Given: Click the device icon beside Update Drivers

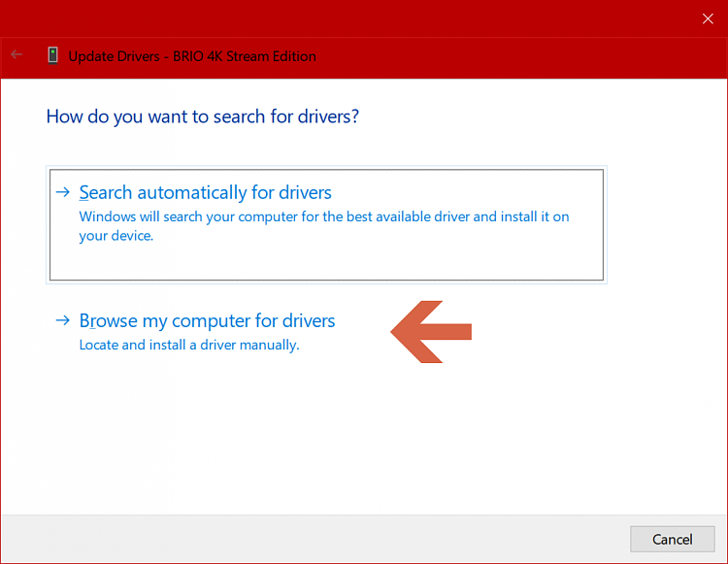Looking at the screenshot, I should (x=53, y=55).
